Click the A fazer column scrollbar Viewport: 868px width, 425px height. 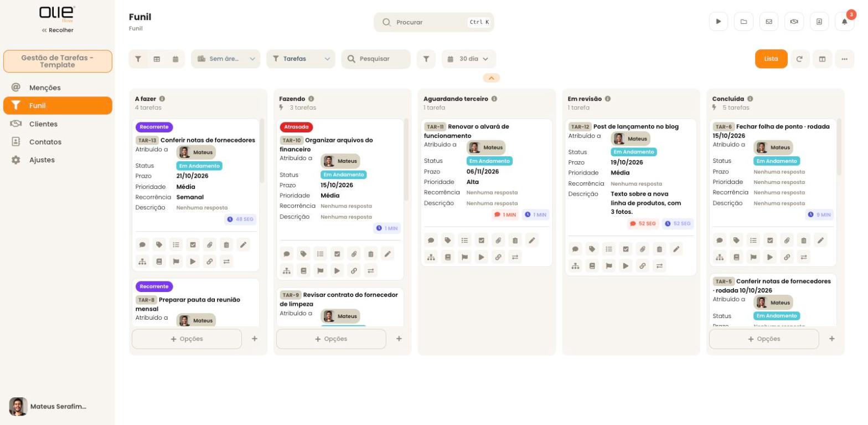(x=262, y=151)
